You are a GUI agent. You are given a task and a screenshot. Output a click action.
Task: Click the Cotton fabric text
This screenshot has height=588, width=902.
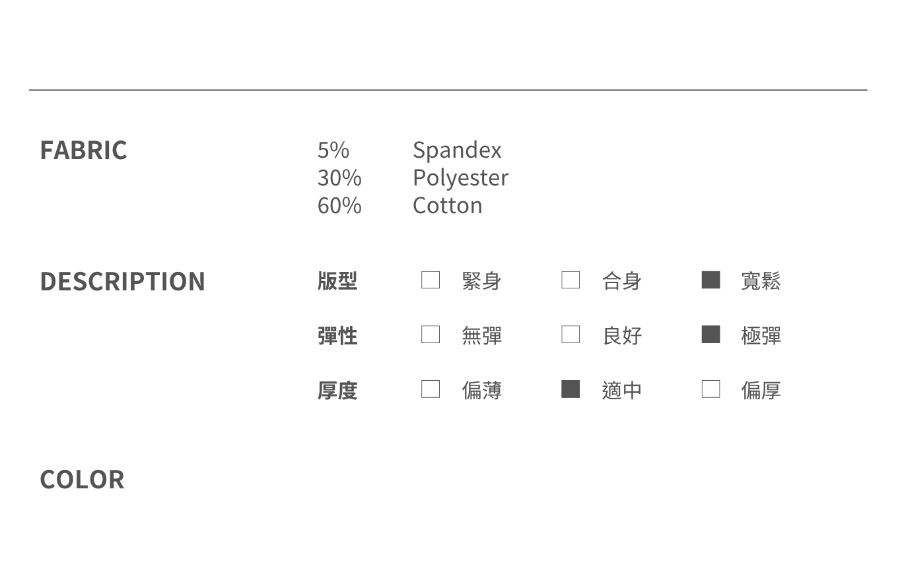(x=447, y=206)
